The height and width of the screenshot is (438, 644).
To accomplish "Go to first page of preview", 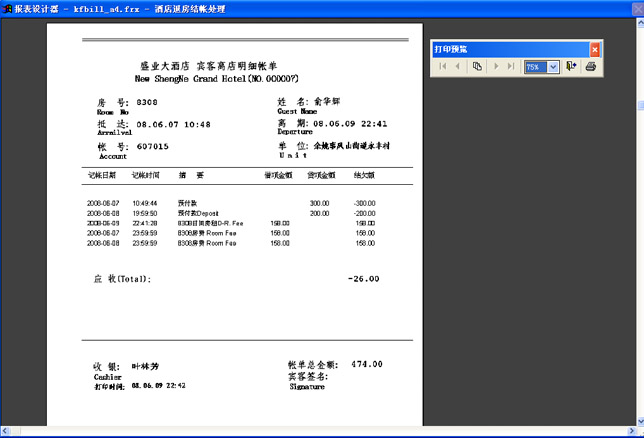I will pos(443,66).
